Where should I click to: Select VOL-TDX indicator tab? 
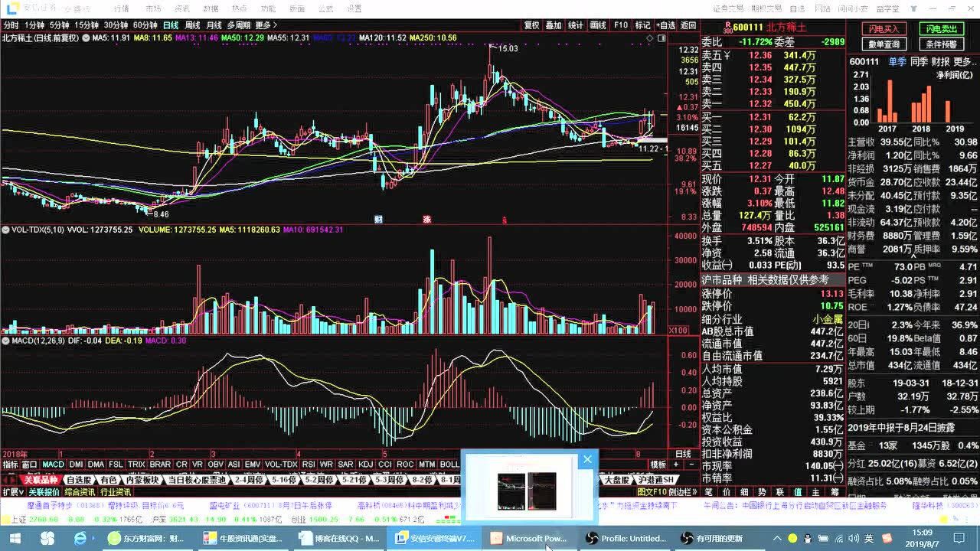coord(282,465)
